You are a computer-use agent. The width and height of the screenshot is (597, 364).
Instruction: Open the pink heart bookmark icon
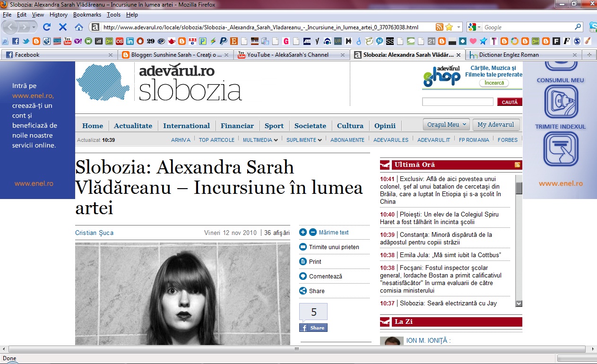tap(473, 41)
